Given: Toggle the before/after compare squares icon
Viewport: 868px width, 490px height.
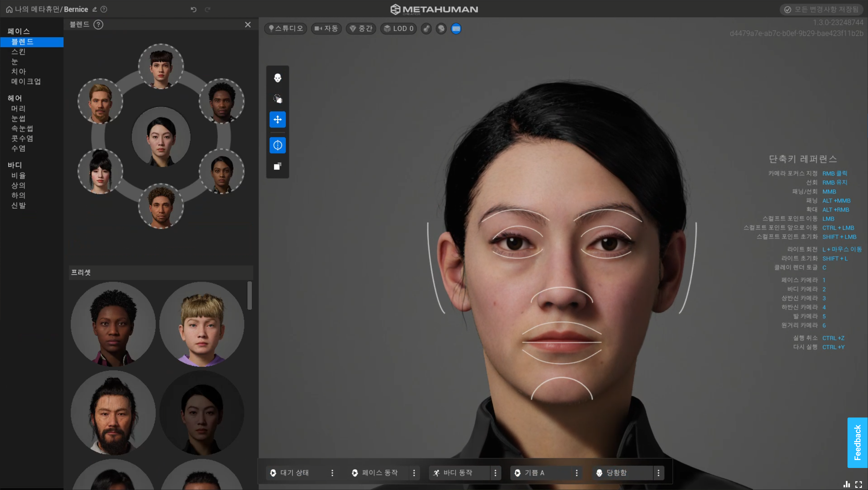Looking at the screenshot, I should tap(277, 166).
